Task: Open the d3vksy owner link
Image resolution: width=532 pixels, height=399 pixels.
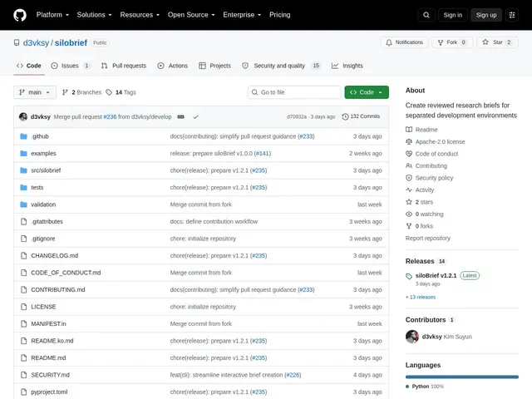Action: 36,42
